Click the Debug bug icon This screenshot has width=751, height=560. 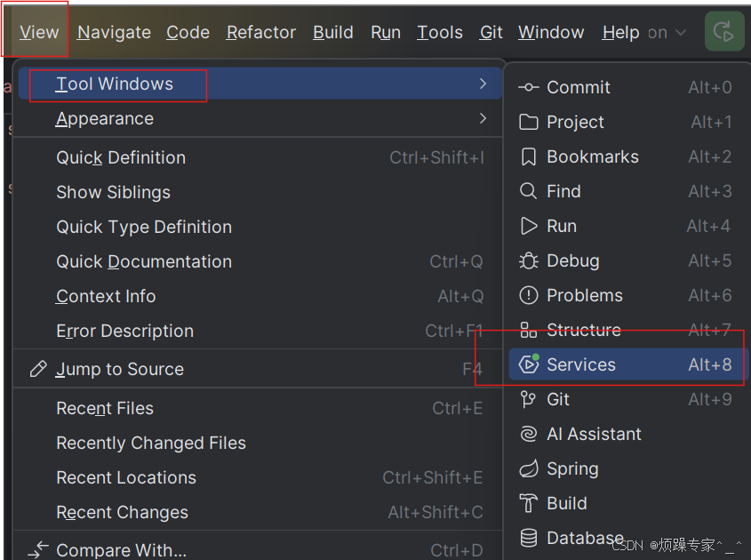point(528,260)
